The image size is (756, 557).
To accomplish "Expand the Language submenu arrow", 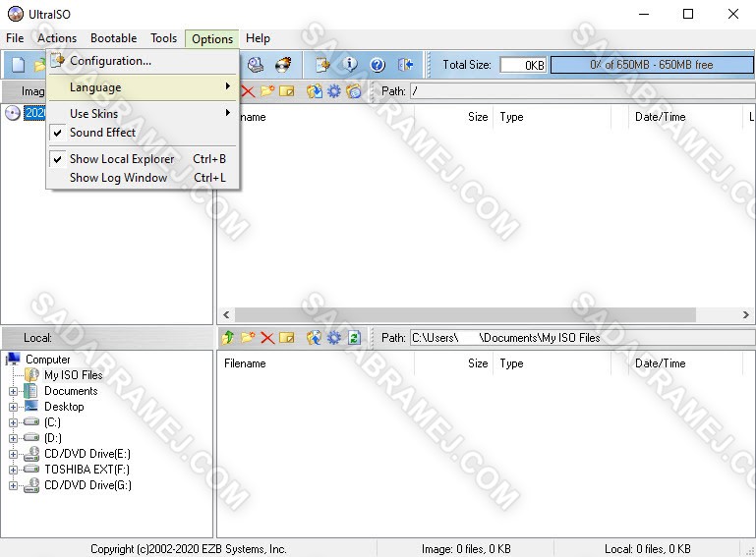I will coord(227,86).
